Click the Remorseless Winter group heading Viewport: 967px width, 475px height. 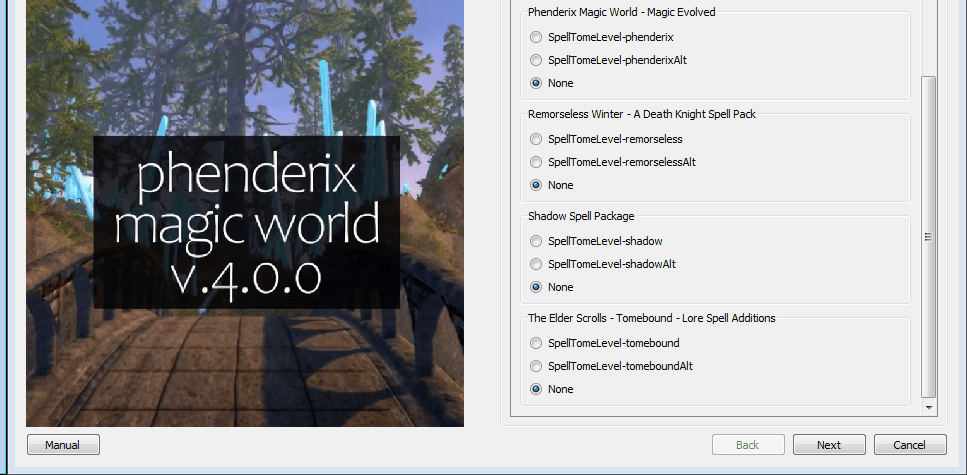pyautogui.click(x=641, y=115)
